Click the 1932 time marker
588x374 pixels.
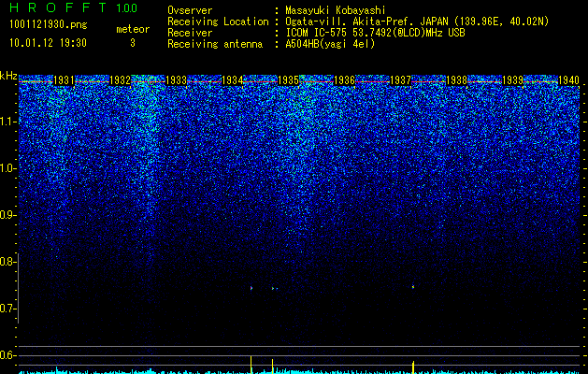pyautogui.click(x=120, y=80)
